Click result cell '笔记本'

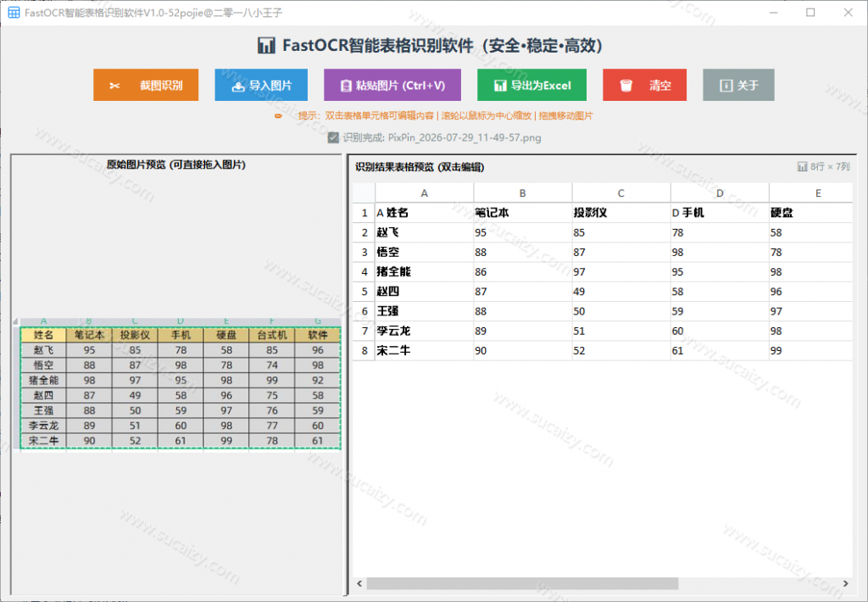[522, 213]
